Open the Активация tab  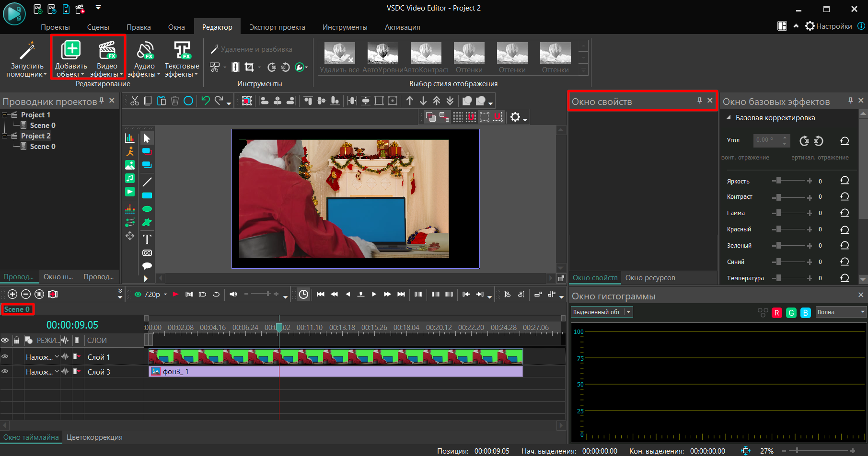pyautogui.click(x=402, y=27)
